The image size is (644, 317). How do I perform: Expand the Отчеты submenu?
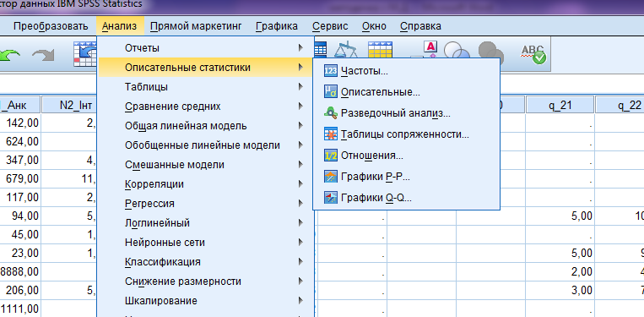[205, 48]
